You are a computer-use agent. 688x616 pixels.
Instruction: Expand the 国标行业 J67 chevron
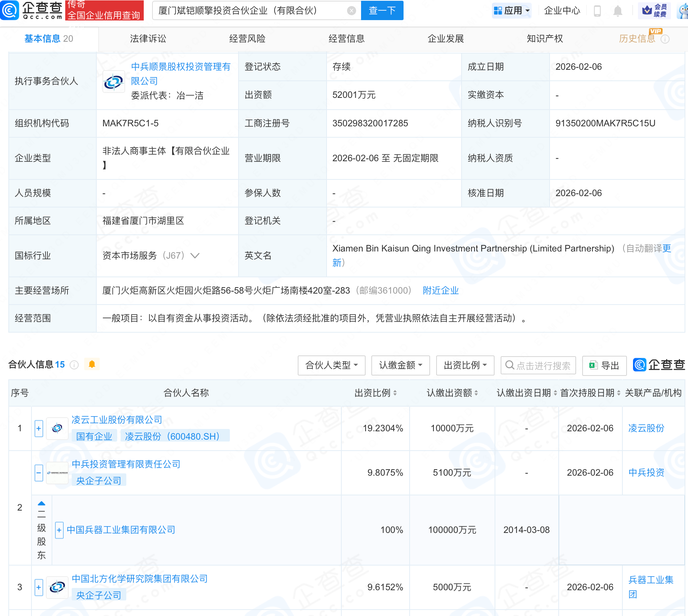point(195,256)
